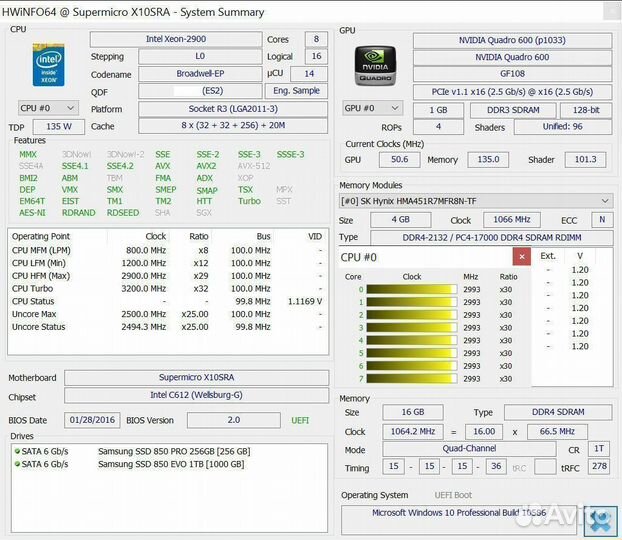Open the GPU #0 selector dropdown
The image size is (622, 540).
click(x=372, y=108)
